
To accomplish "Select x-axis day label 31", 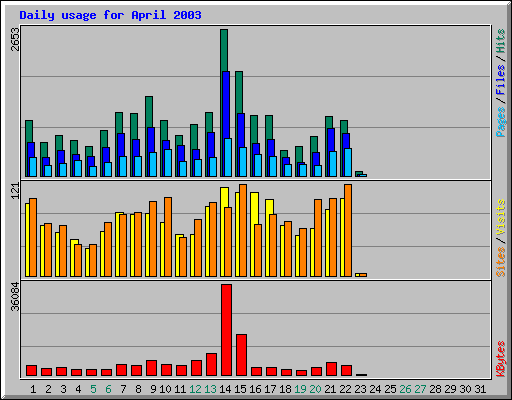I will tap(480, 389).
